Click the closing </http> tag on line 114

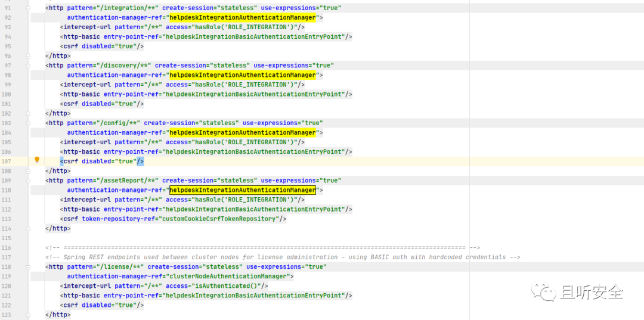click(58, 228)
